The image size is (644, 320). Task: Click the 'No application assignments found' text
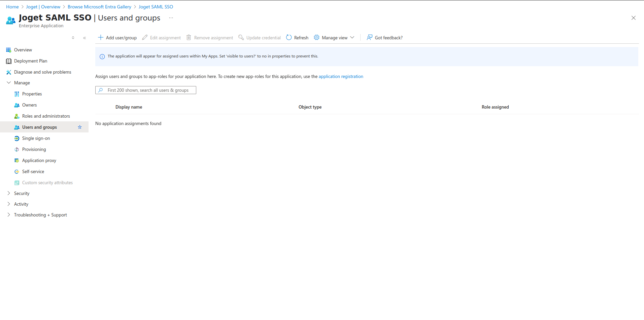coord(128,123)
